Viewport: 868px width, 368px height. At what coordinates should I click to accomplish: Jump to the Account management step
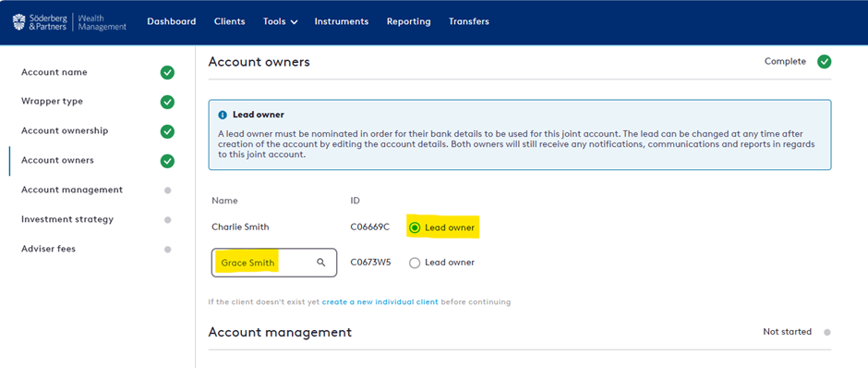coord(72,190)
